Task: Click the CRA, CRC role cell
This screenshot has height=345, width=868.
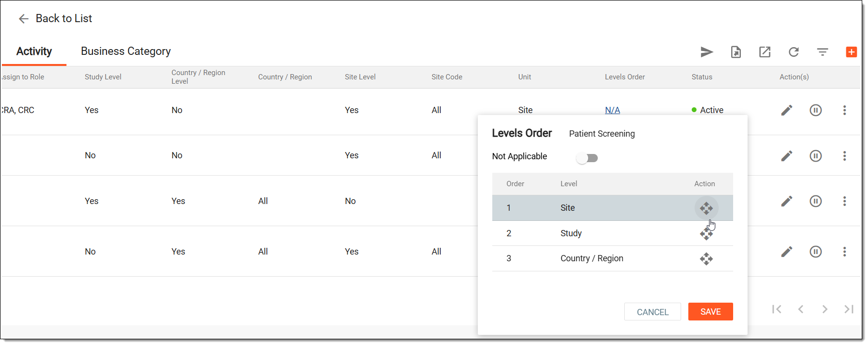Action: pos(18,110)
